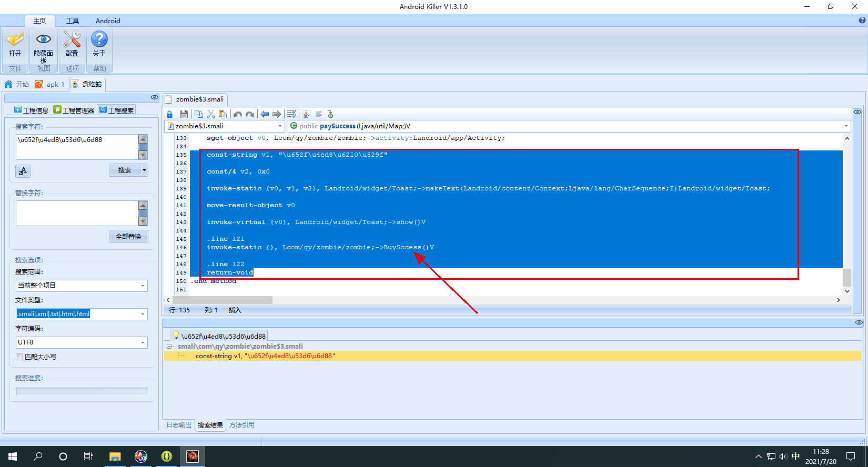This screenshot has width=868, height=467.
Task: Click the paste clipboard icon
Action: [x=223, y=114]
